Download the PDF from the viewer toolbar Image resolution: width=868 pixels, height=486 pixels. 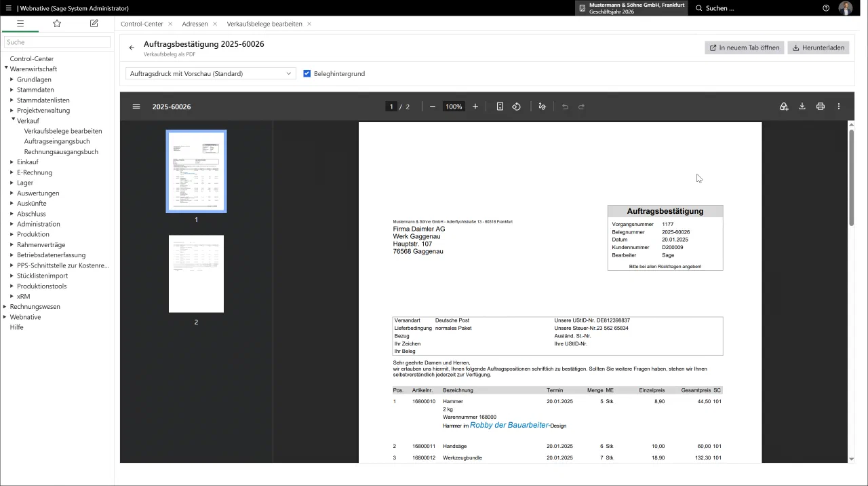coord(802,107)
